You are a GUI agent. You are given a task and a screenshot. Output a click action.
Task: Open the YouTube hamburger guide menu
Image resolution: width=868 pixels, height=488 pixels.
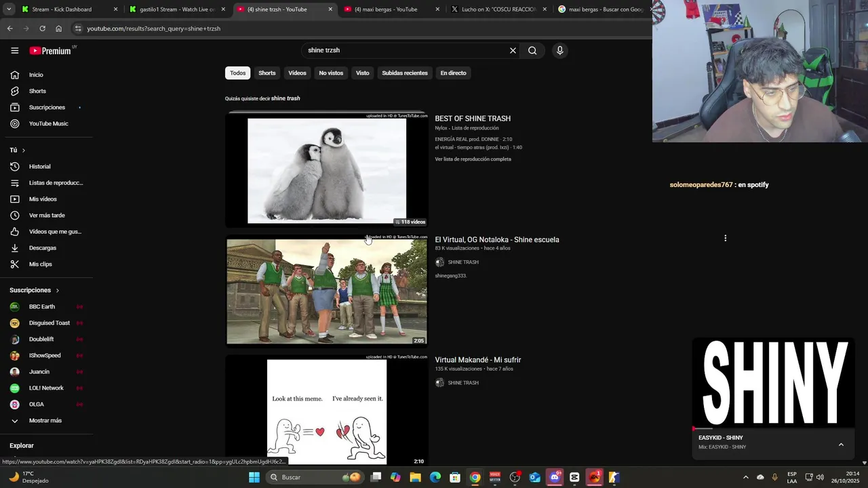[14, 50]
